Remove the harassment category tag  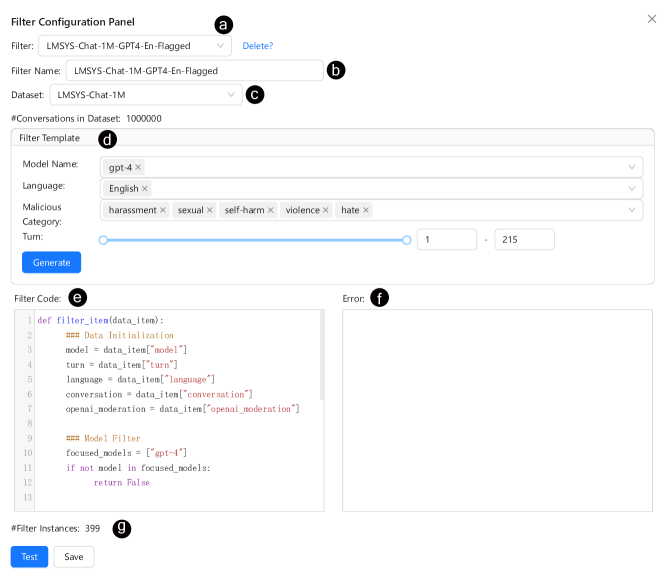point(163,210)
